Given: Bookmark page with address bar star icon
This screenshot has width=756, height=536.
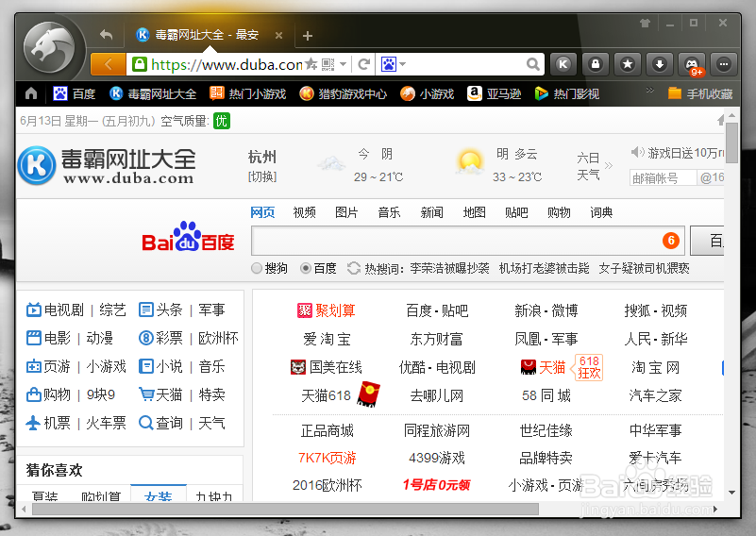Looking at the screenshot, I should point(311,63).
